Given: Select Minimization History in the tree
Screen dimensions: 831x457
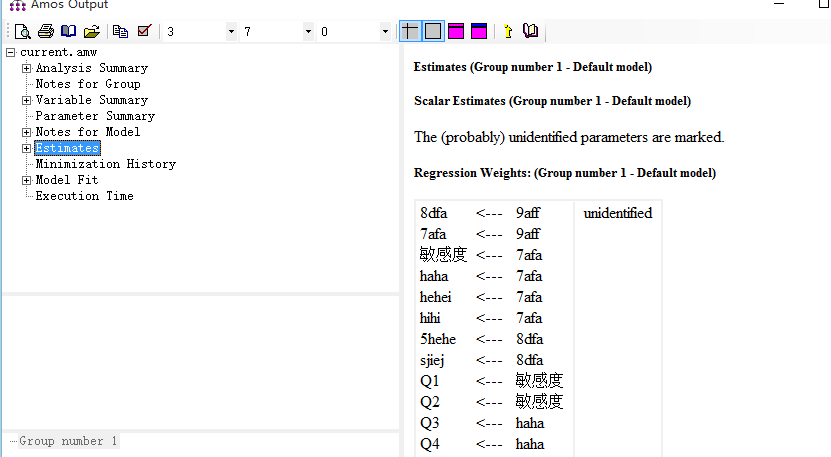Looking at the screenshot, I should (x=105, y=164).
